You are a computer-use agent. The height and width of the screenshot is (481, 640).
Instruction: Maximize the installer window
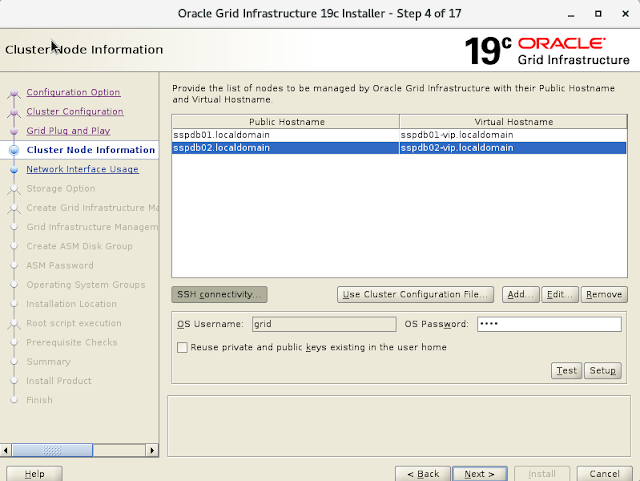[x=598, y=14]
